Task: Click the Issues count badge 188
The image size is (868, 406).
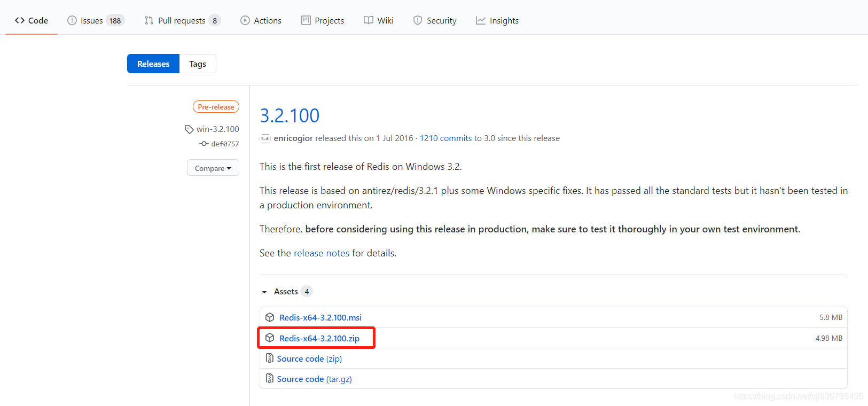Action: tap(115, 21)
